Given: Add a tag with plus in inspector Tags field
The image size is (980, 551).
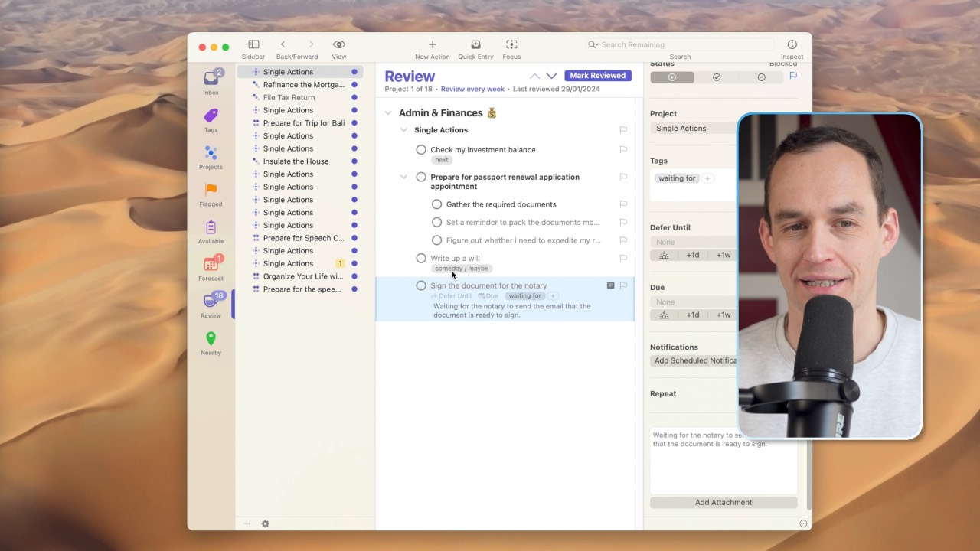Looking at the screenshot, I should (707, 178).
